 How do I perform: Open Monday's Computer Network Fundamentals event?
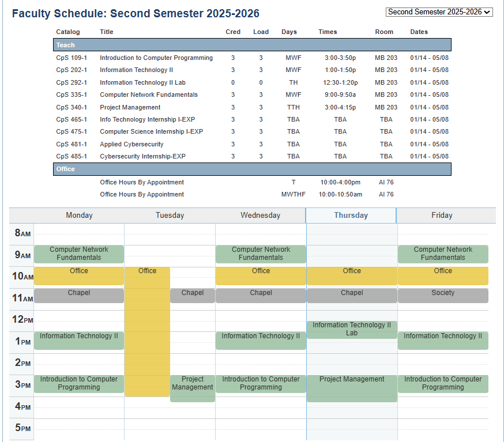point(79,254)
